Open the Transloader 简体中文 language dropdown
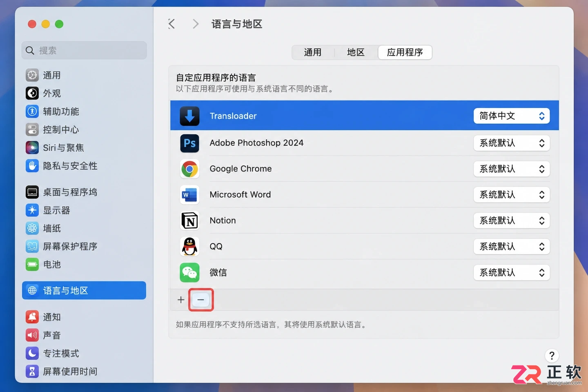This screenshot has width=588, height=392. click(512, 116)
